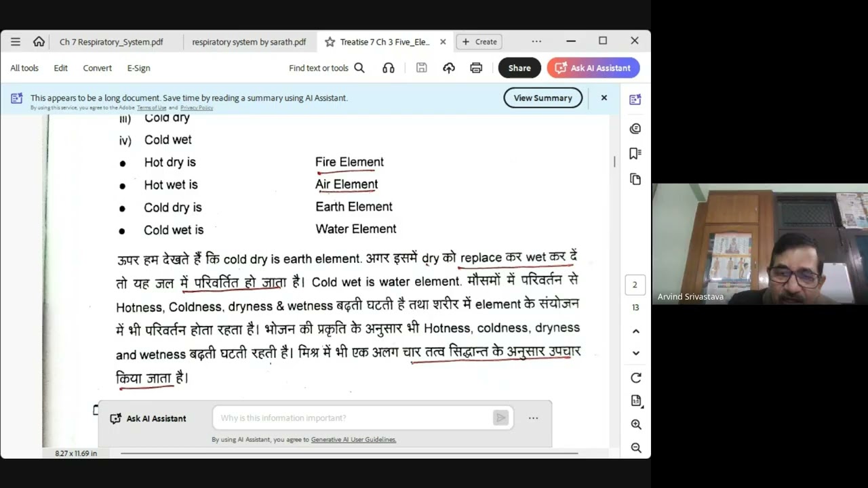The width and height of the screenshot is (868, 488).
Task: Open more options in AI Assistant bar
Action: pyautogui.click(x=533, y=418)
